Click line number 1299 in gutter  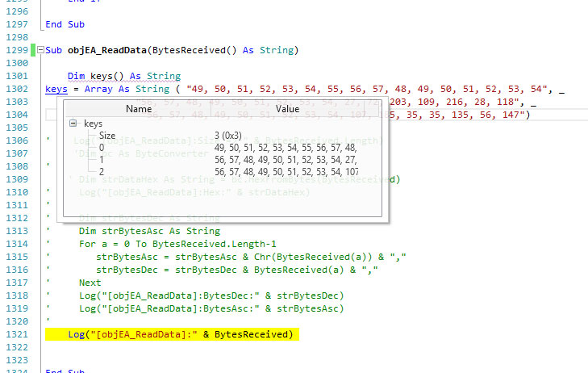click(x=17, y=50)
